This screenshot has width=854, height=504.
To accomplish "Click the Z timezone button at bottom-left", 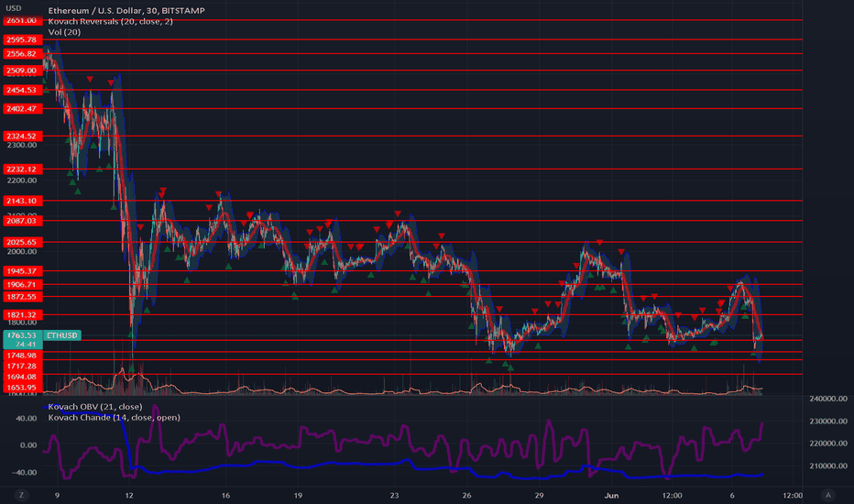I will pyautogui.click(x=22, y=495).
